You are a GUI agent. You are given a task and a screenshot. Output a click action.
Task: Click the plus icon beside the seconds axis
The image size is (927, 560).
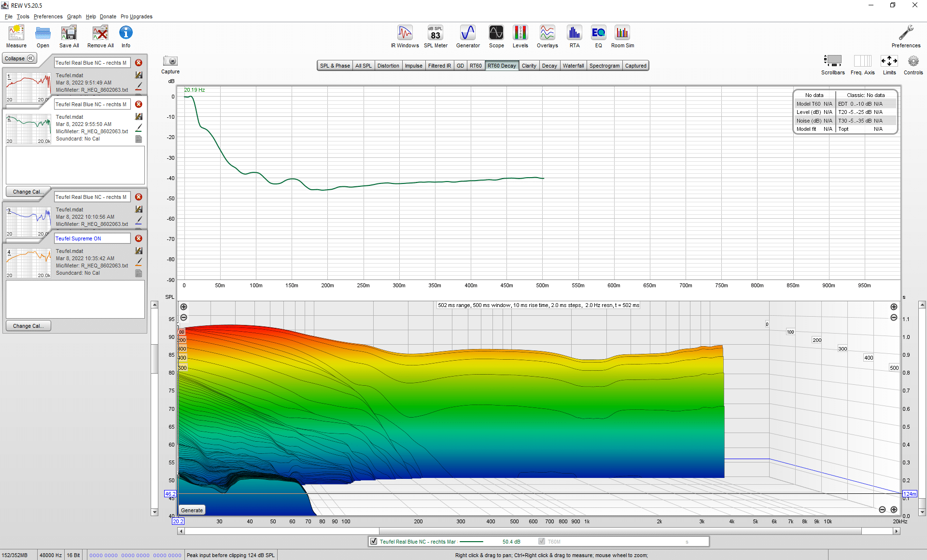[x=894, y=307]
